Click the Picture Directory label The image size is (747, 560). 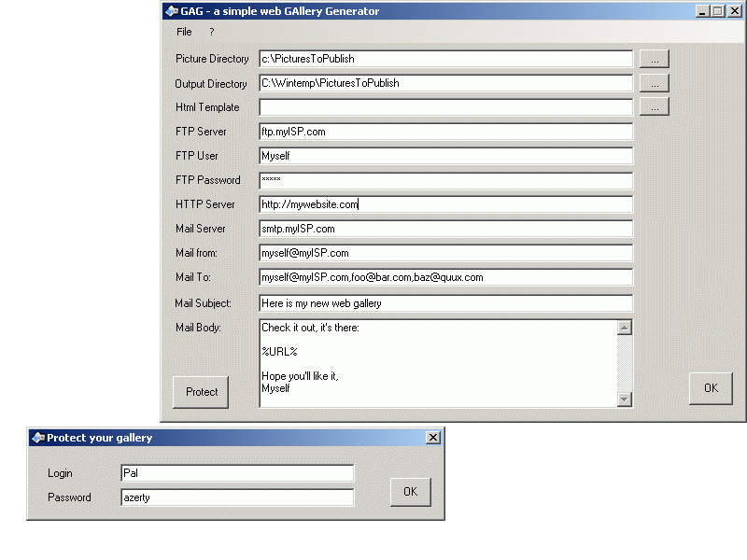click(x=212, y=59)
